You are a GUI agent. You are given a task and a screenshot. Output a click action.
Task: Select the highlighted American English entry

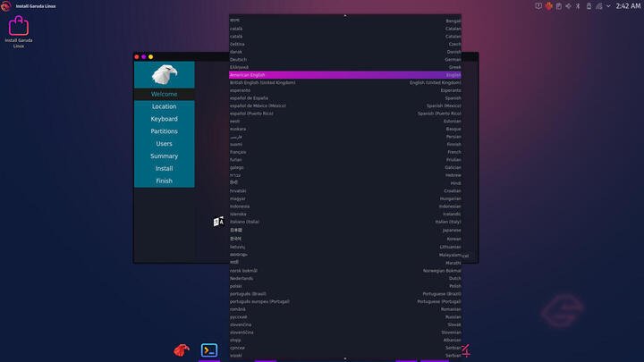tap(345, 75)
